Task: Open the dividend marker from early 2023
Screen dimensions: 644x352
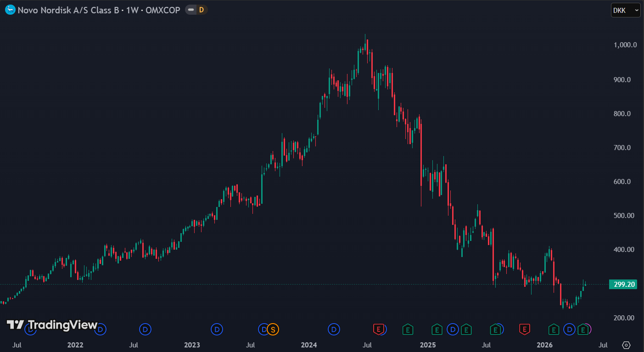Action: pyautogui.click(x=217, y=329)
